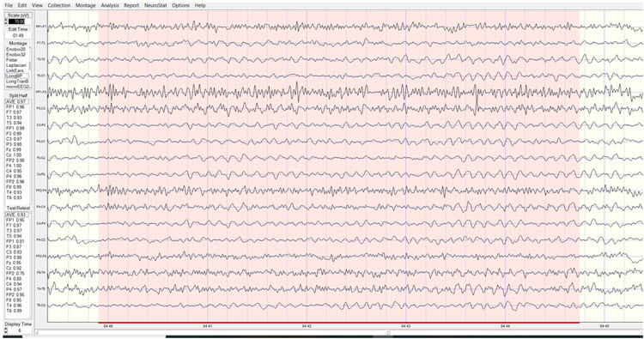Open the Montage menu
Image resolution: width=644 pixels, height=339 pixels.
tap(85, 5)
